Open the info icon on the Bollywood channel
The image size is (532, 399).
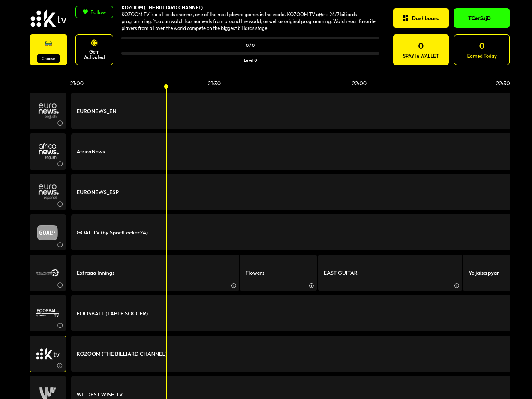pyautogui.click(x=60, y=285)
